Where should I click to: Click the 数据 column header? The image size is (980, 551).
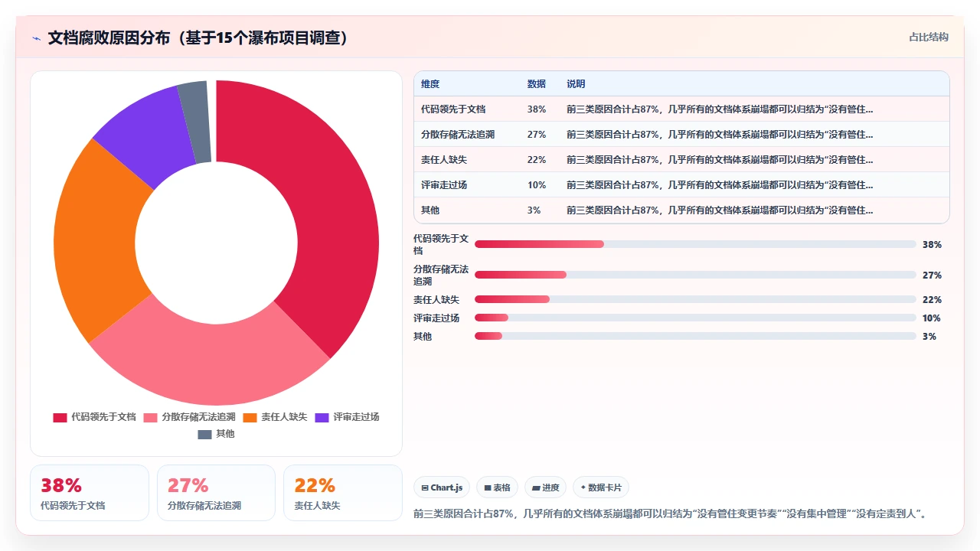(537, 84)
